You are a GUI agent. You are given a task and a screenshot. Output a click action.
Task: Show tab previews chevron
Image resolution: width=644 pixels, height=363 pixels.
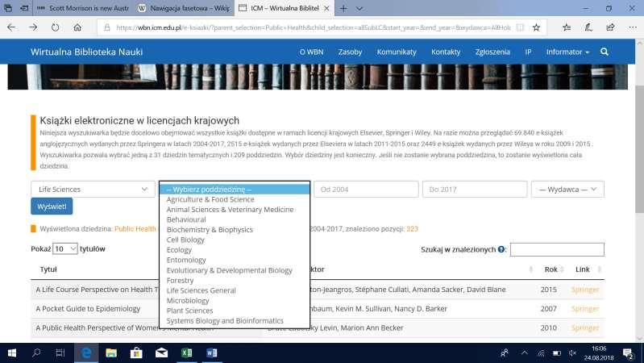point(359,8)
